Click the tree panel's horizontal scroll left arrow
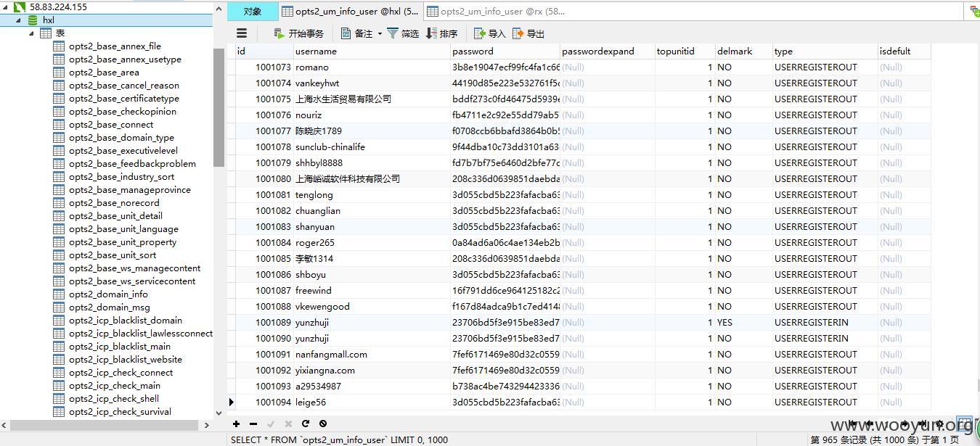The image size is (980, 446). click(x=5, y=426)
